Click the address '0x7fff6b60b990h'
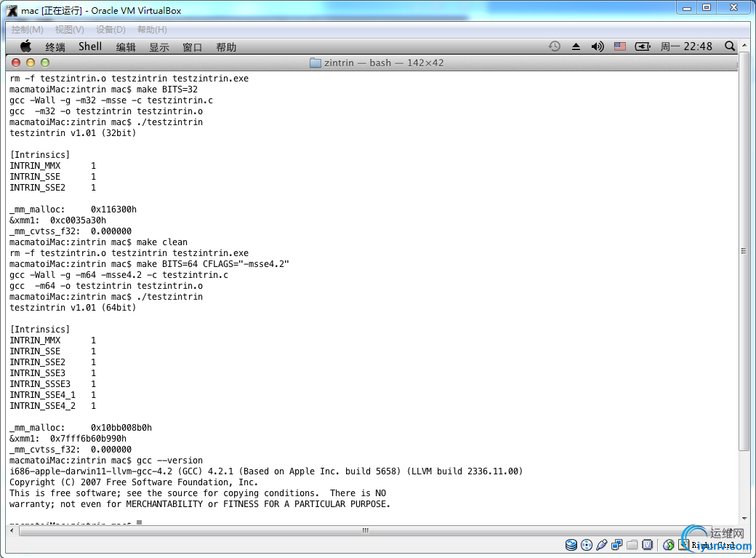 [88, 438]
